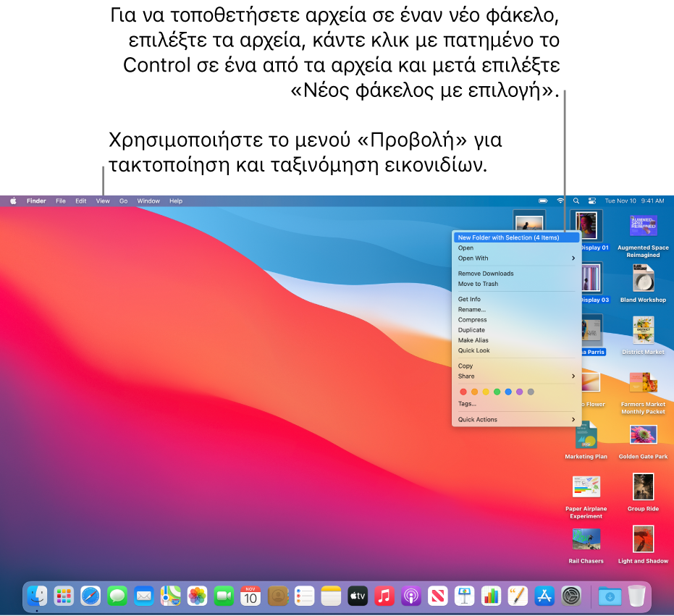Screen dimensions: 674x616
Task: Open the Help menu
Action: pyautogui.click(x=176, y=201)
